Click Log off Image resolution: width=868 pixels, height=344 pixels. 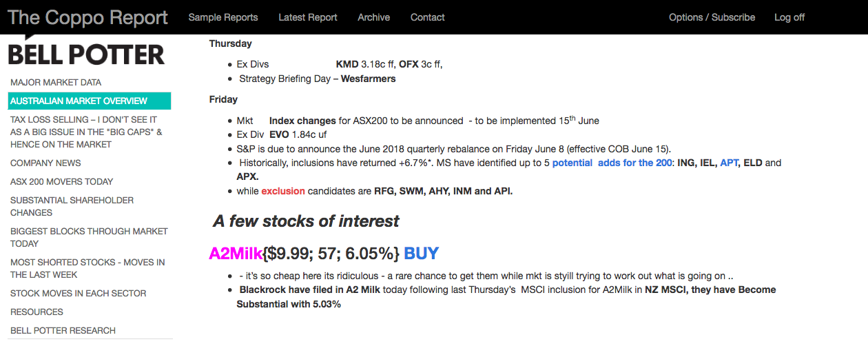click(x=789, y=17)
